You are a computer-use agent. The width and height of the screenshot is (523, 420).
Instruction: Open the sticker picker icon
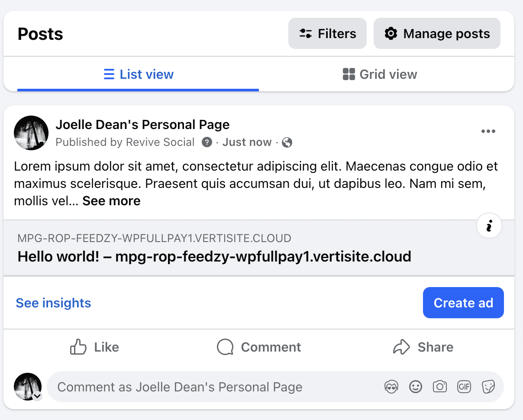point(488,387)
